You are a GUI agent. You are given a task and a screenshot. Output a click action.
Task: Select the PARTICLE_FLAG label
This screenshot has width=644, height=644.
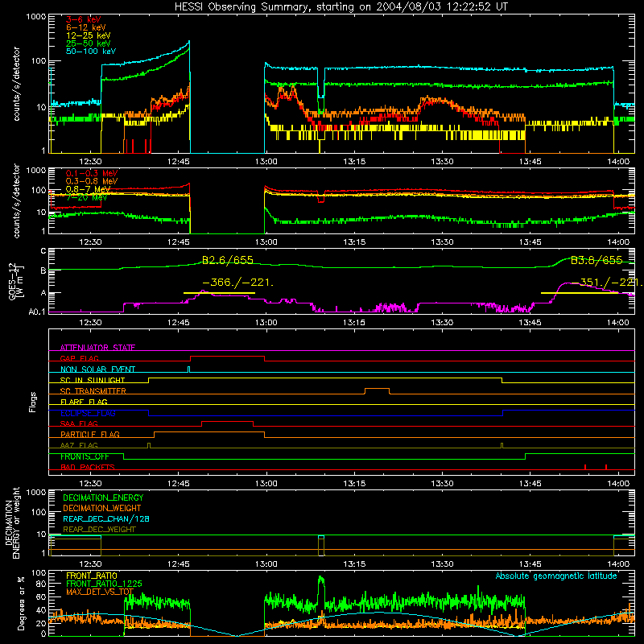(x=90, y=435)
